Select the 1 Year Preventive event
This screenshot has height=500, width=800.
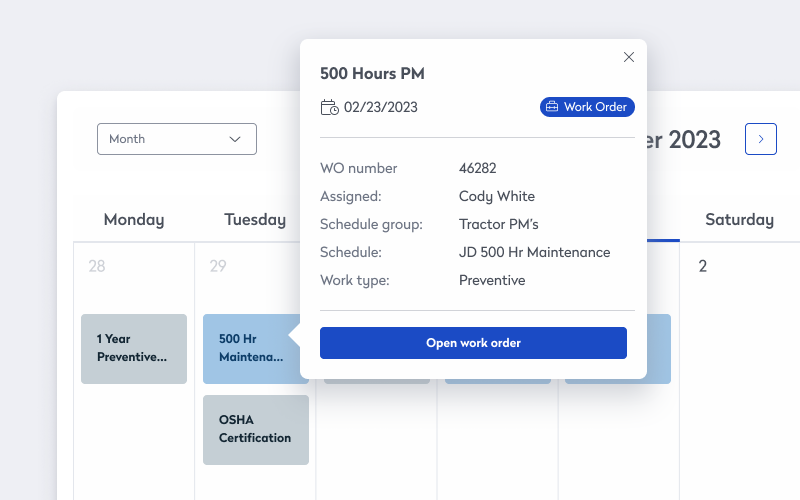pos(134,348)
